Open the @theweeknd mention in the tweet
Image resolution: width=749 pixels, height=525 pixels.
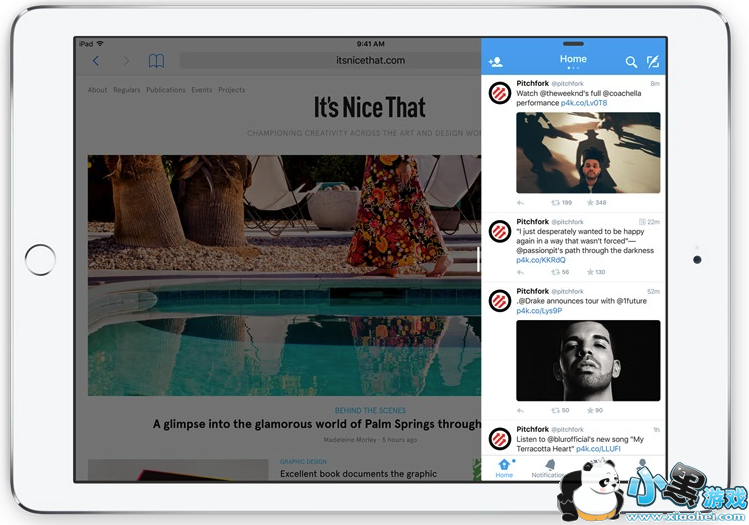tap(563, 93)
